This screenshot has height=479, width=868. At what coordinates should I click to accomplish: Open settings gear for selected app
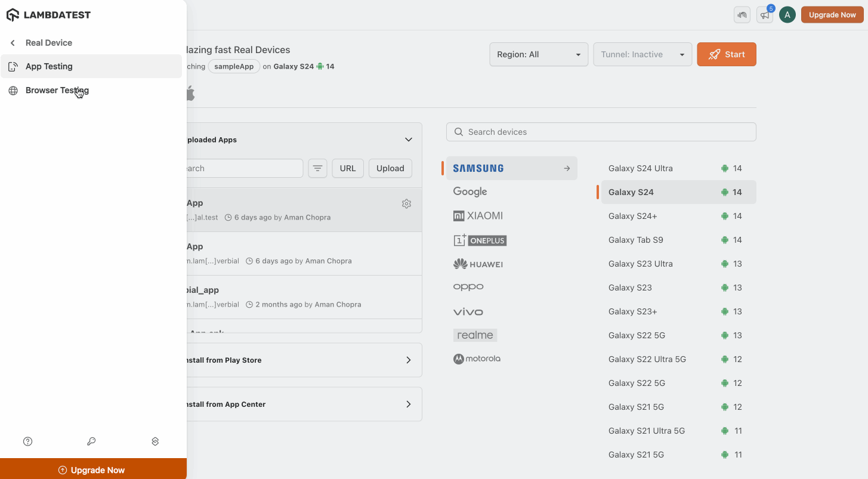pyautogui.click(x=406, y=203)
